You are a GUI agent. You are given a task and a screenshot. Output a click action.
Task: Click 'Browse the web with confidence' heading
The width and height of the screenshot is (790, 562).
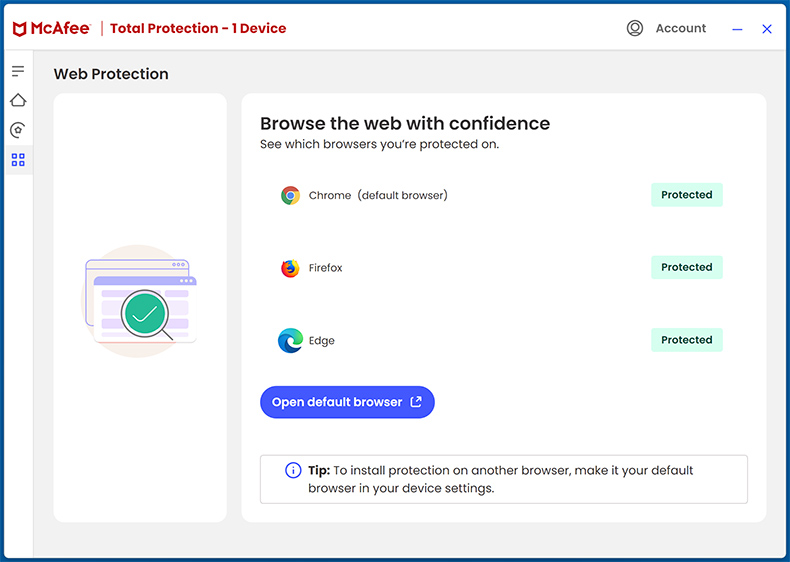(405, 123)
